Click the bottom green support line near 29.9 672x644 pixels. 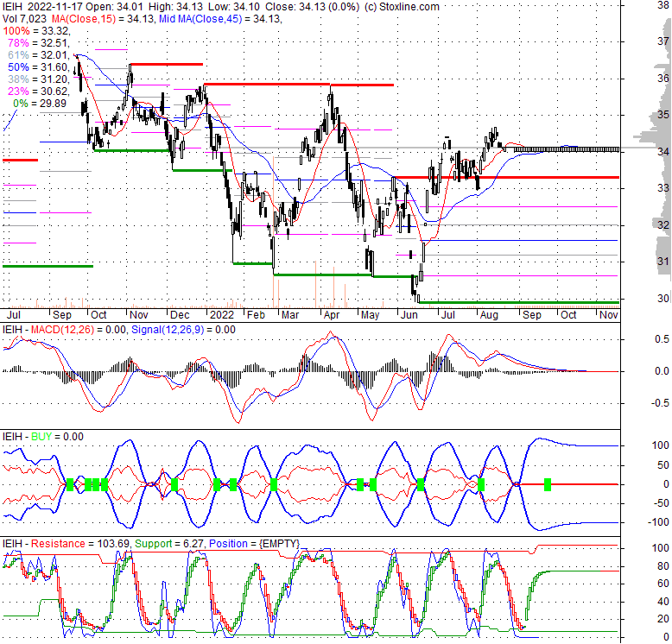[519, 303]
